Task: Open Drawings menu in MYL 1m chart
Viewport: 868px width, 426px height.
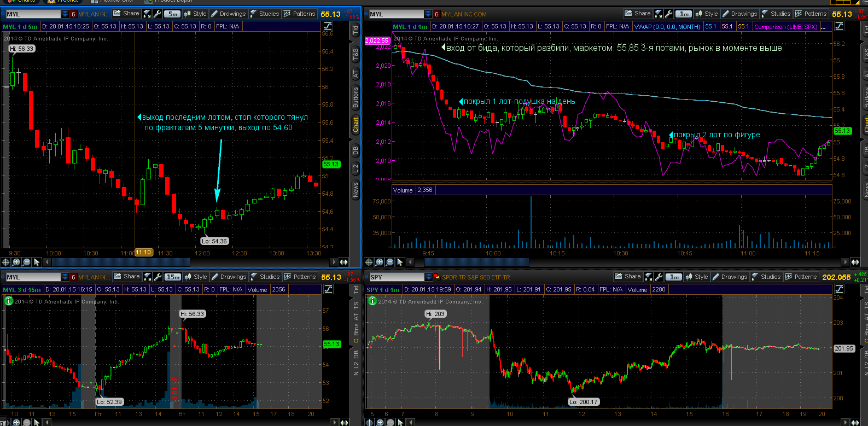Action: [x=739, y=14]
